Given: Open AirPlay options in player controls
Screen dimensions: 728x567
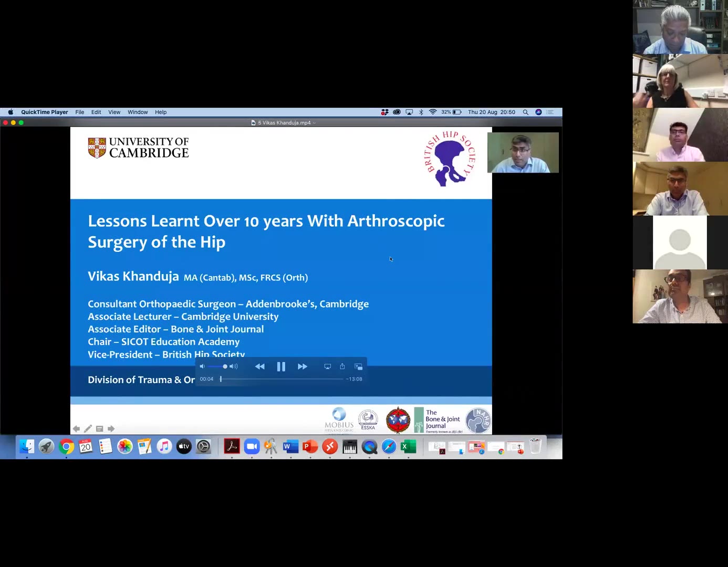Looking at the screenshot, I should pos(327,366).
